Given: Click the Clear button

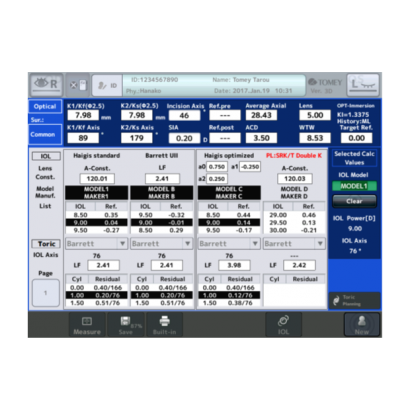Looking at the screenshot, I should coord(354,201).
